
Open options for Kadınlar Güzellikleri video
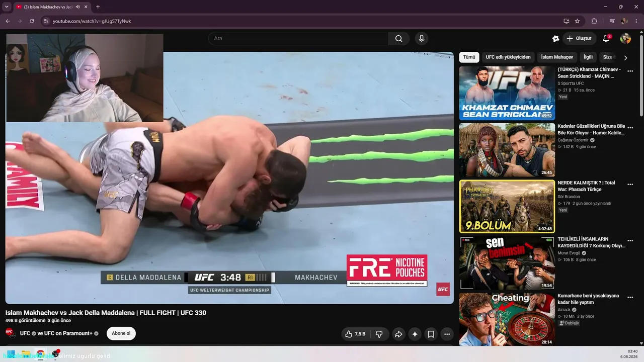click(x=630, y=128)
